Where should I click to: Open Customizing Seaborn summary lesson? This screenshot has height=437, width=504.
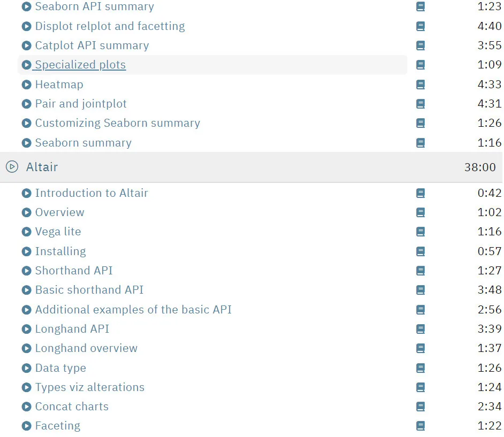[118, 123]
